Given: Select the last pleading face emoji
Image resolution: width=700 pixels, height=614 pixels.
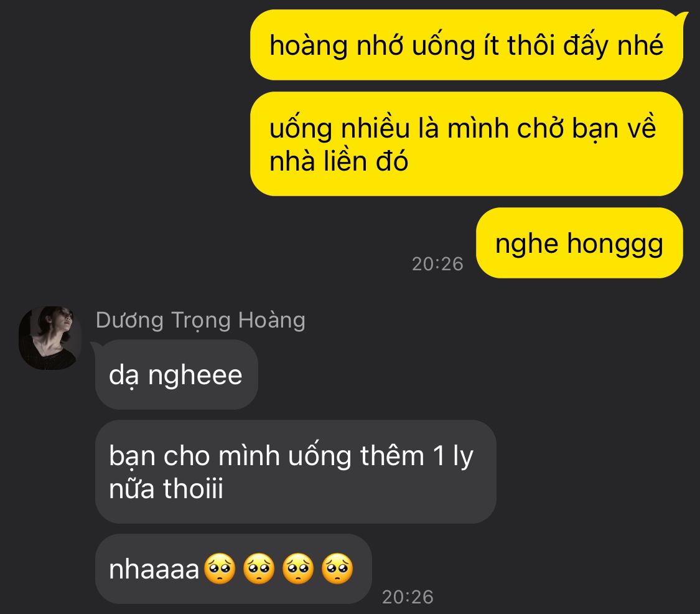Looking at the screenshot, I should tap(337, 569).
